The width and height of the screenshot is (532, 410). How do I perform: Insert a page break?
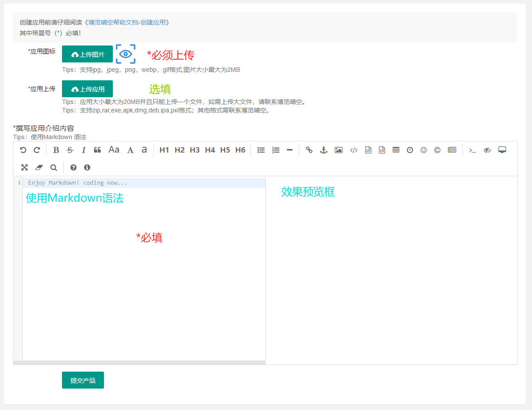[452, 150]
